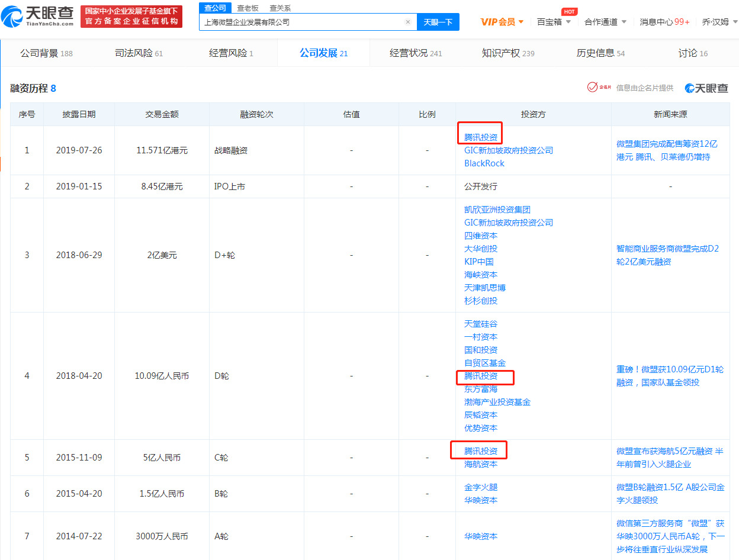Screen dimensions: 739x560
Task: Expand the 合作通道 menu
Action: [605, 22]
